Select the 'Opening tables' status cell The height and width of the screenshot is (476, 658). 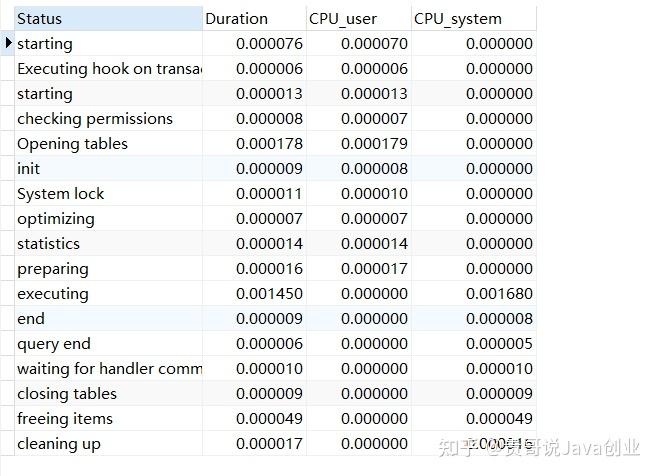[72, 144]
